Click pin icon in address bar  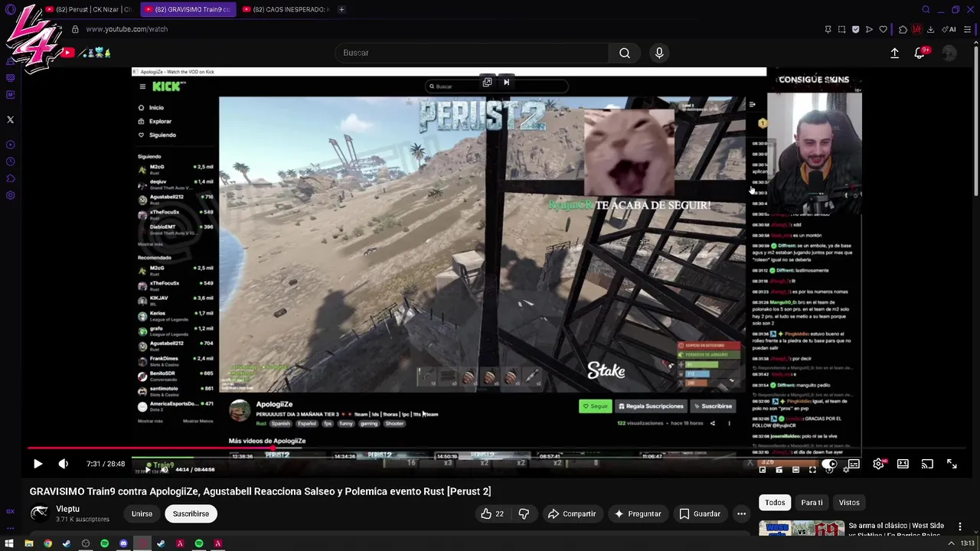pos(828,29)
